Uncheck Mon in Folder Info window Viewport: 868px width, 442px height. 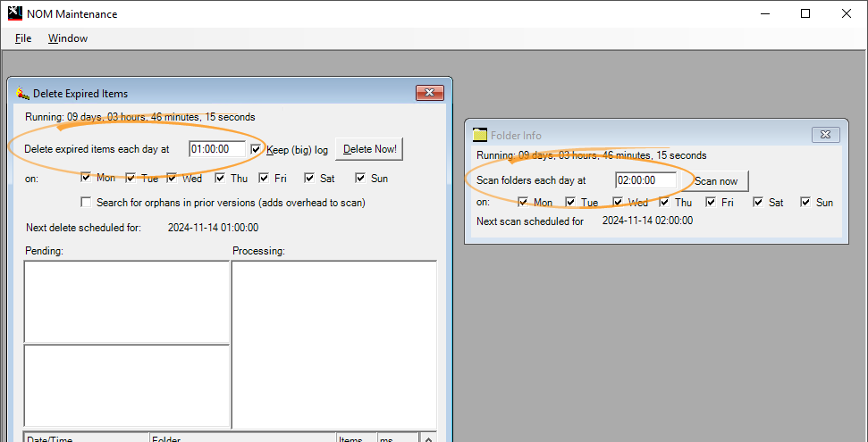pos(523,203)
